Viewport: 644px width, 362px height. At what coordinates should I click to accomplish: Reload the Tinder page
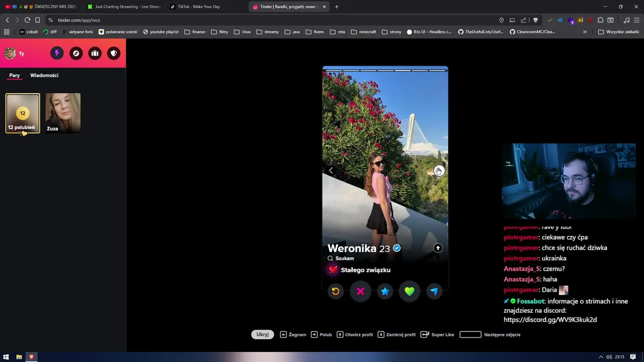[27, 20]
